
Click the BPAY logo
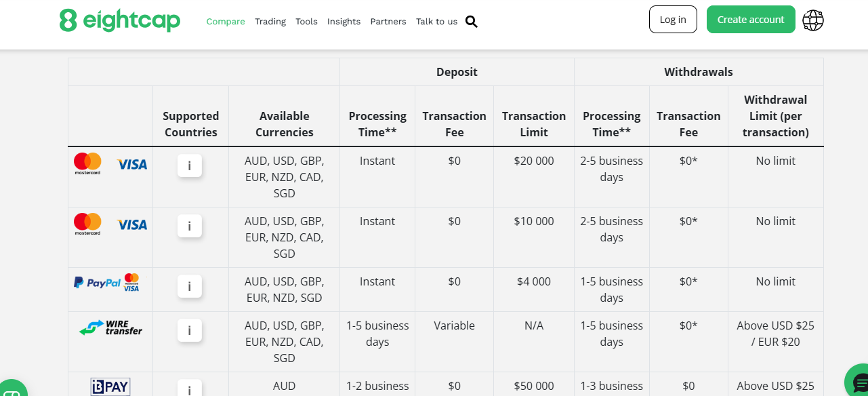pyautogui.click(x=110, y=387)
